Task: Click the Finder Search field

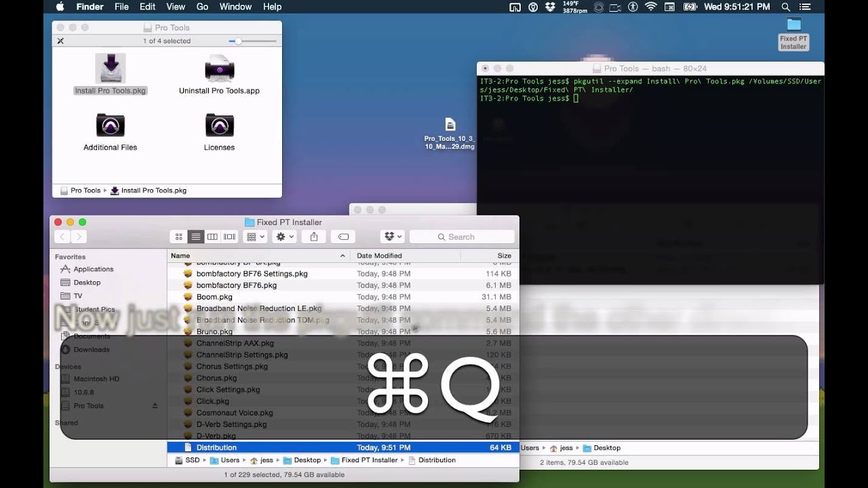Action: pyautogui.click(x=462, y=237)
